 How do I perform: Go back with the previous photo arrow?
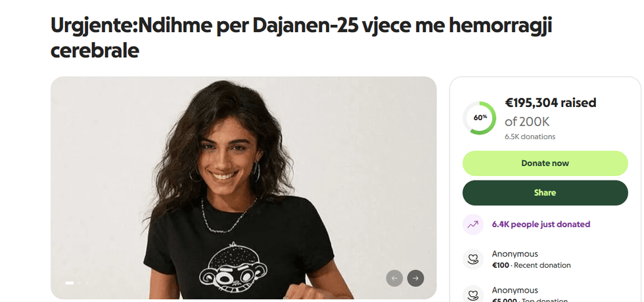394,278
